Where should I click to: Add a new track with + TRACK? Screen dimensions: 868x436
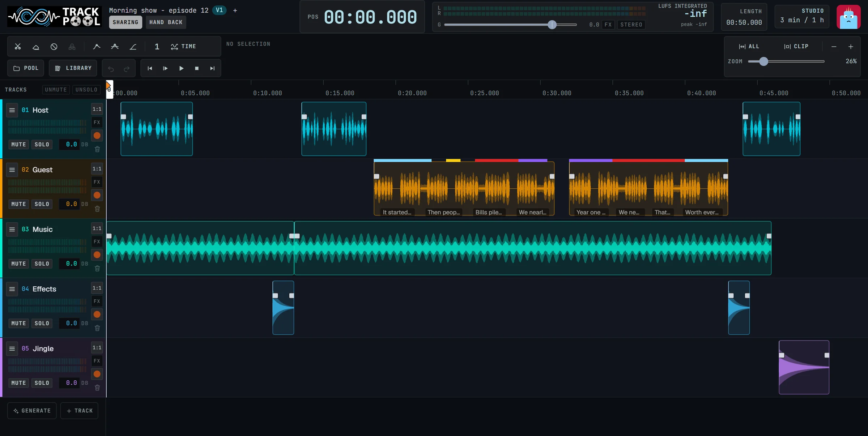pos(79,411)
